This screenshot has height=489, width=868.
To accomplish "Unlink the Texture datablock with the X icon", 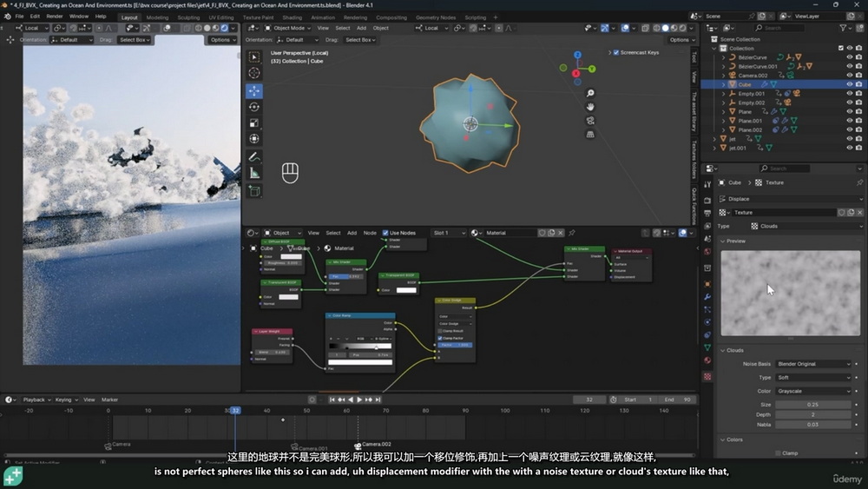I will pos(859,213).
